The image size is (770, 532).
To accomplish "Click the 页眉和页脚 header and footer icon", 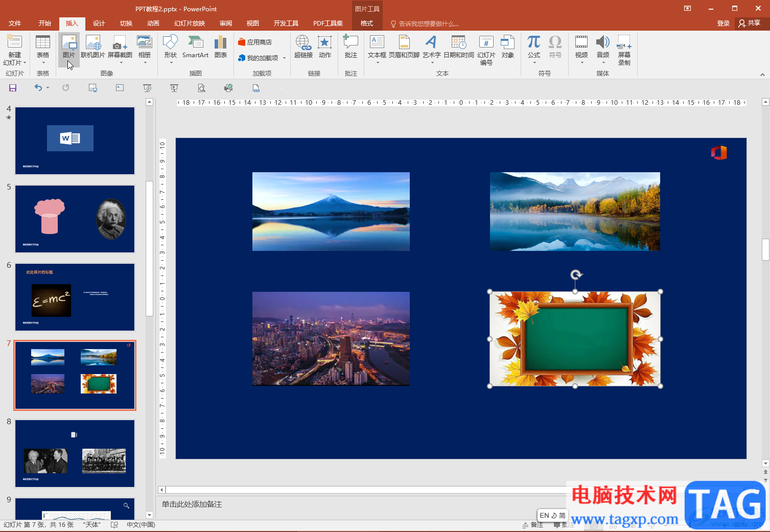I will (404, 47).
